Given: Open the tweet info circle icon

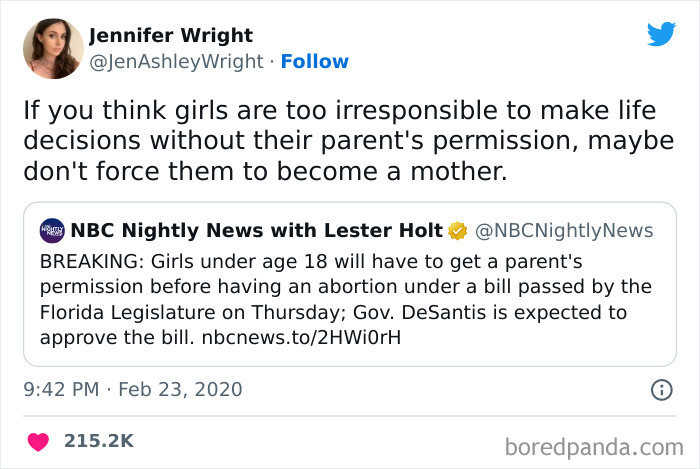Looking at the screenshot, I should 661,389.
